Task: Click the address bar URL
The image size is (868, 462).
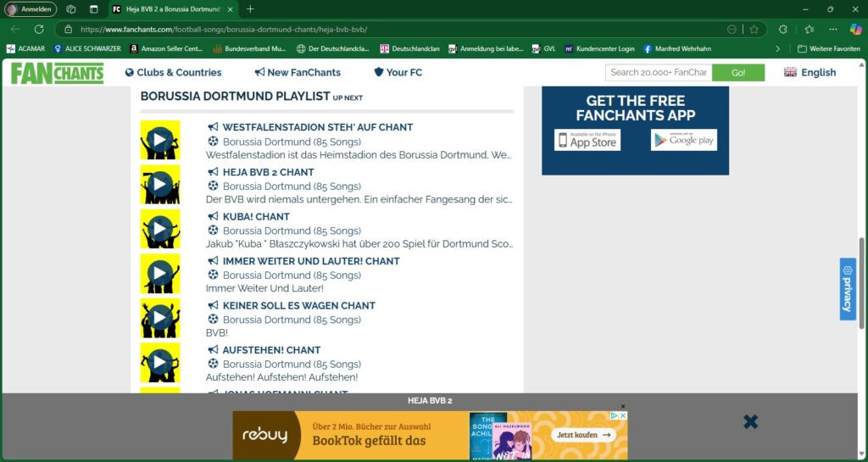Action: point(224,30)
